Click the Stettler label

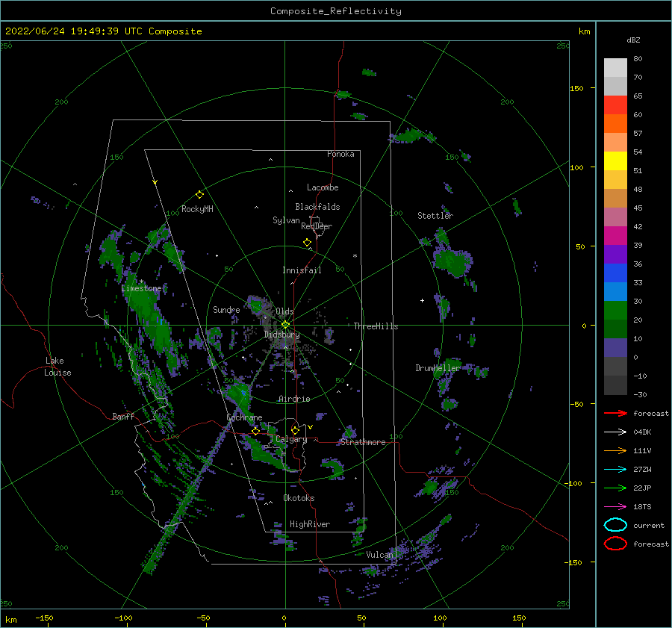coord(435,216)
